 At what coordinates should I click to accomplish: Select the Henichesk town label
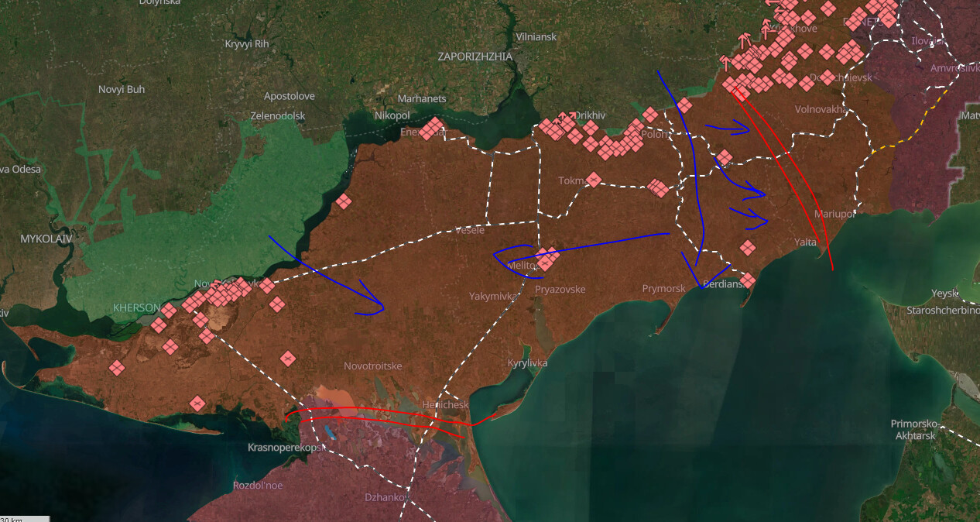pyautogui.click(x=445, y=405)
